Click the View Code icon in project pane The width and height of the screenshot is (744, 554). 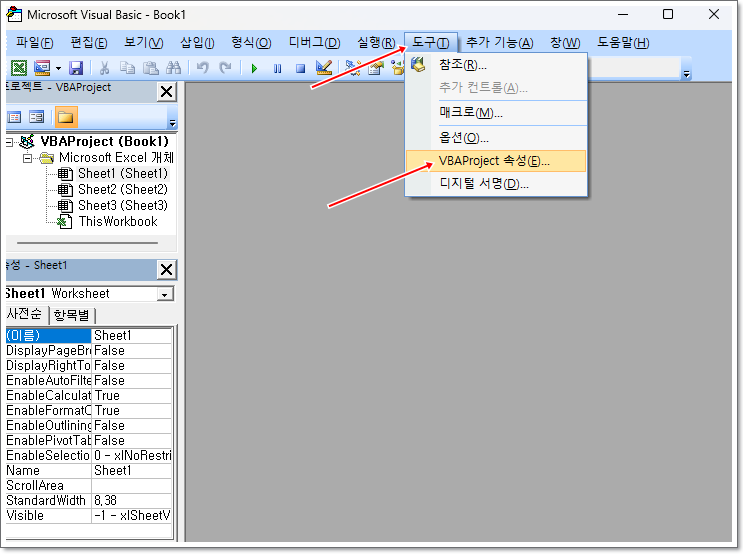15,117
